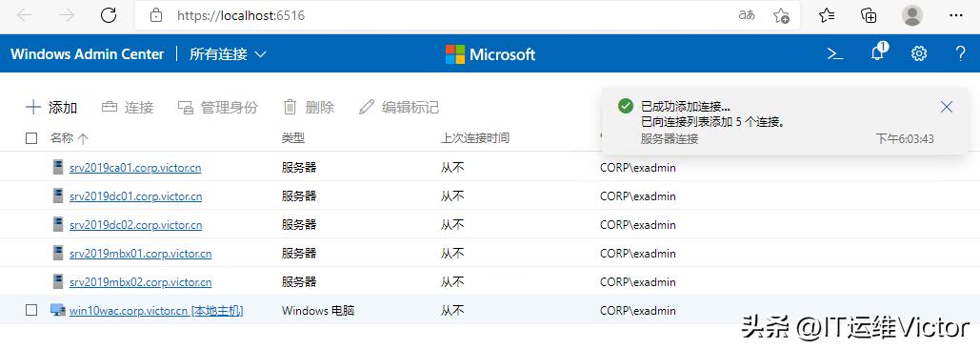This screenshot has height=350, width=980.
Task: Click the CORP\exadmin cell of win10wac
Action: [x=637, y=311]
